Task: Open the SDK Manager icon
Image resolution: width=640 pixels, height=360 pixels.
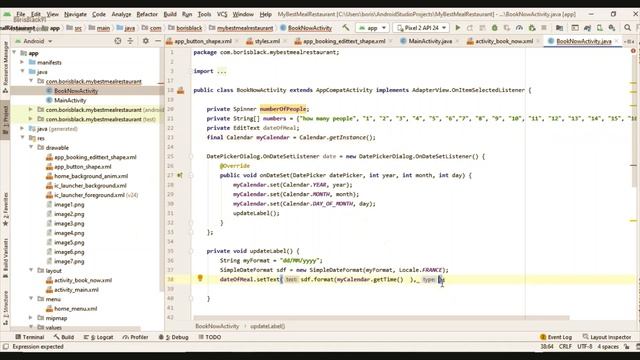Action: tap(612, 28)
